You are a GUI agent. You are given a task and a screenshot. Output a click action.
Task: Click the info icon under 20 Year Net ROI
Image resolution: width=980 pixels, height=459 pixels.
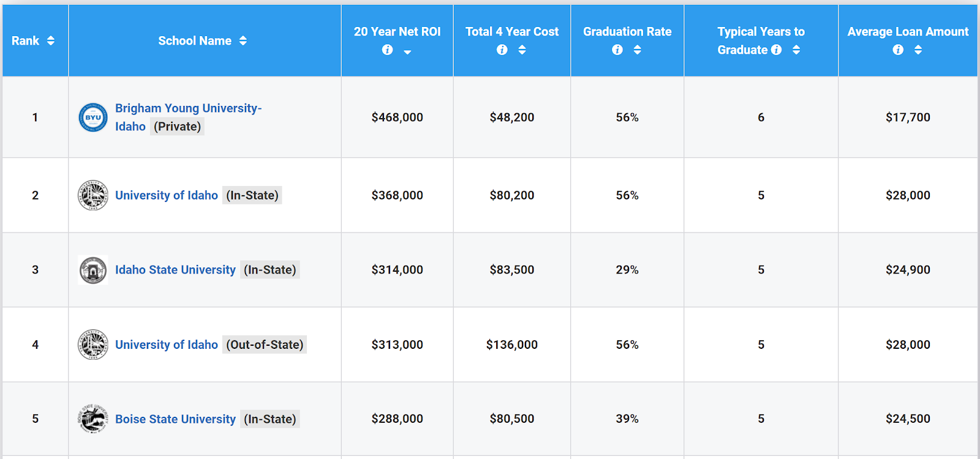(x=387, y=50)
